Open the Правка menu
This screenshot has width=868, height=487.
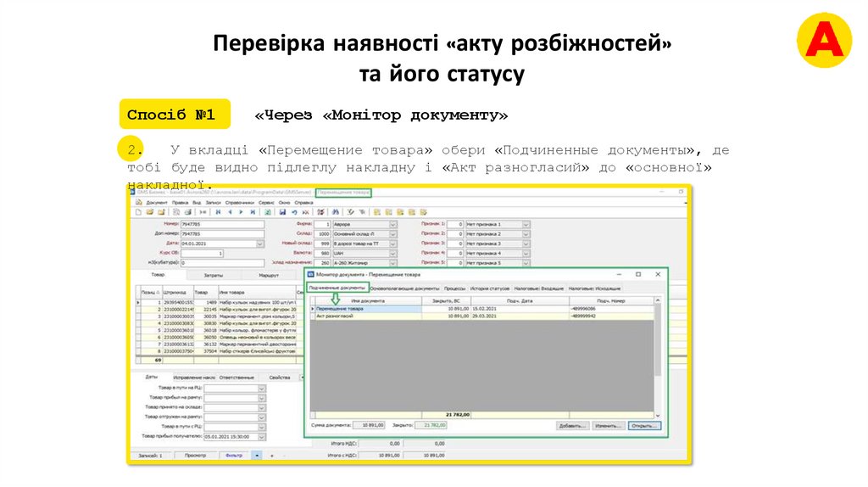click(x=180, y=203)
